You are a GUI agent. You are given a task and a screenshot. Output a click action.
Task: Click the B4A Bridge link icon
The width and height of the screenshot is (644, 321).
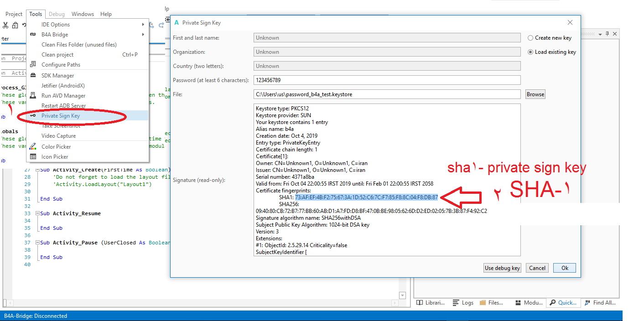tap(33, 35)
